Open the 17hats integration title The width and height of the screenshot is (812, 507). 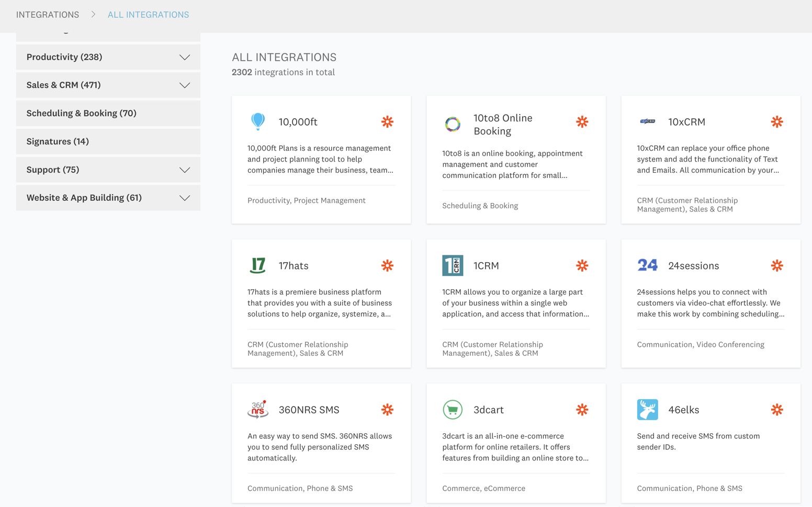point(294,266)
